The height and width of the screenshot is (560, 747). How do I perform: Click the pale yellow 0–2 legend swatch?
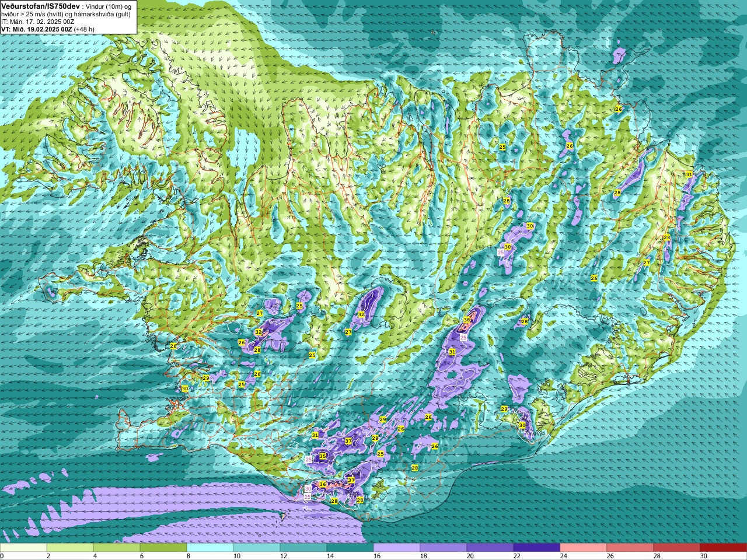(23, 548)
